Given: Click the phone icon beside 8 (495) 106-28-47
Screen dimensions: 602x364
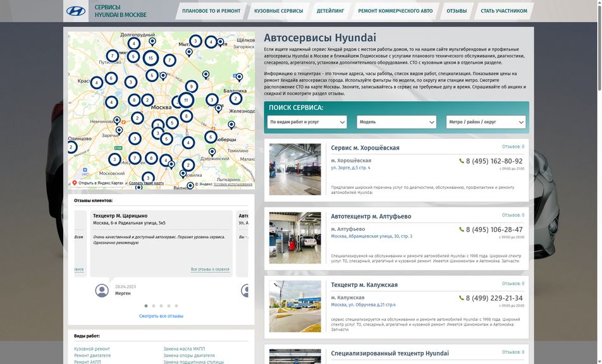Looking at the screenshot, I should tap(462, 229).
